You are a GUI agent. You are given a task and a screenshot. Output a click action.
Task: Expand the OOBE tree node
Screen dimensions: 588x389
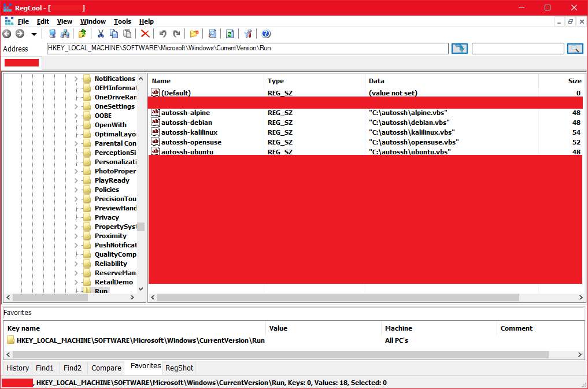[76, 116]
